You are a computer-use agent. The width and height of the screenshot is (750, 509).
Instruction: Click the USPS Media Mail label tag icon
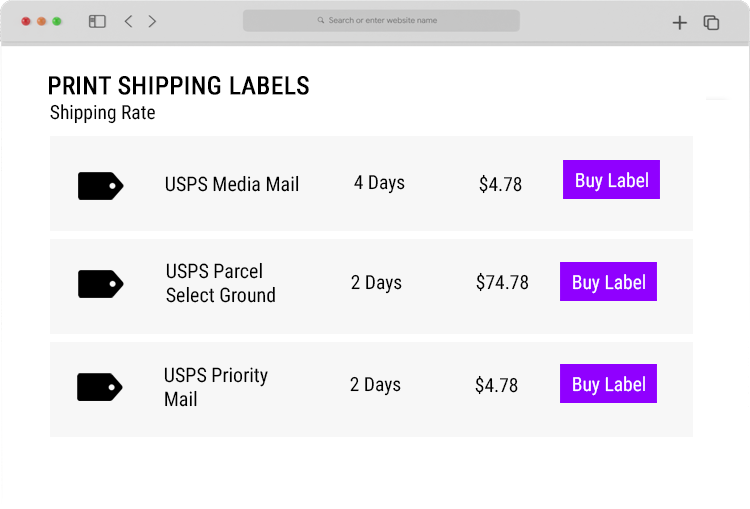(100, 186)
